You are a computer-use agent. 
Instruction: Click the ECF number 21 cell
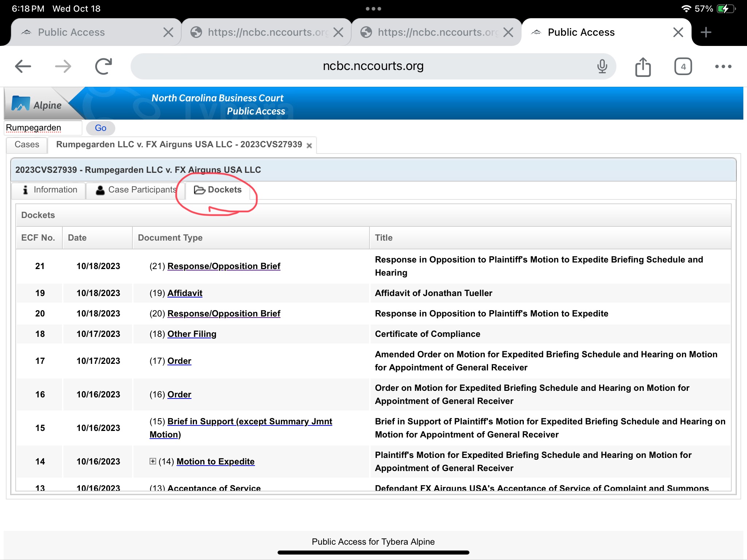coord(40,266)
